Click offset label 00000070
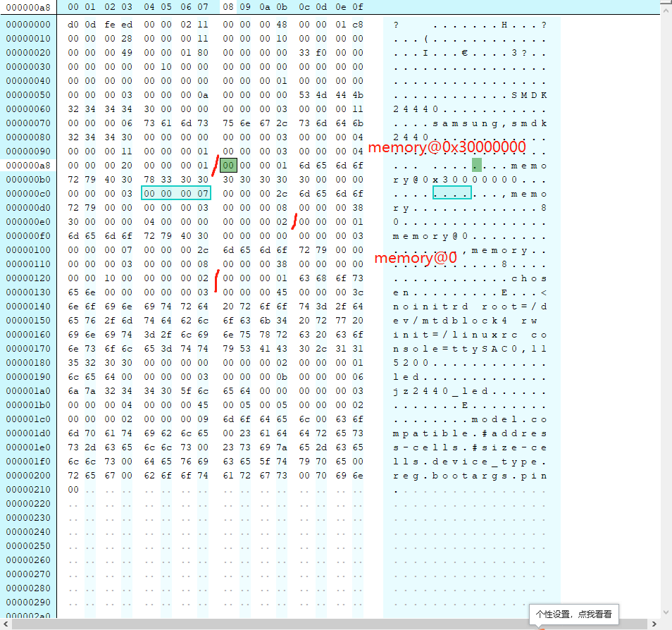This screenshot has height=630, width=672. coord(28,123)
